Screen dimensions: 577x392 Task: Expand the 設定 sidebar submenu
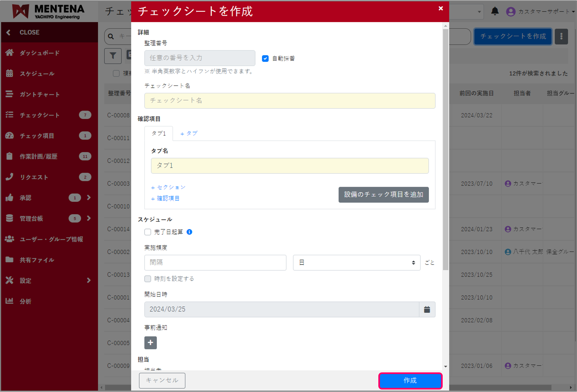point(88,280)
